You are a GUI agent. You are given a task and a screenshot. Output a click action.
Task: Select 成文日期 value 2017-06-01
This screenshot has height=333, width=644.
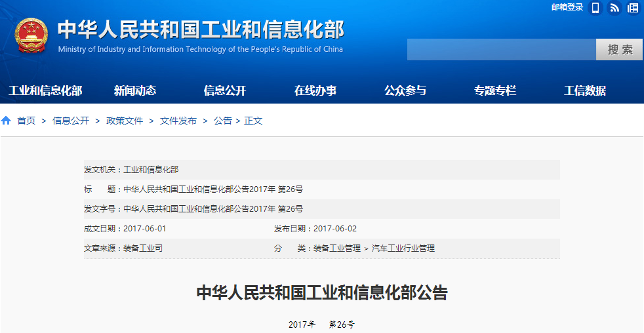click(x=144, y=229)
